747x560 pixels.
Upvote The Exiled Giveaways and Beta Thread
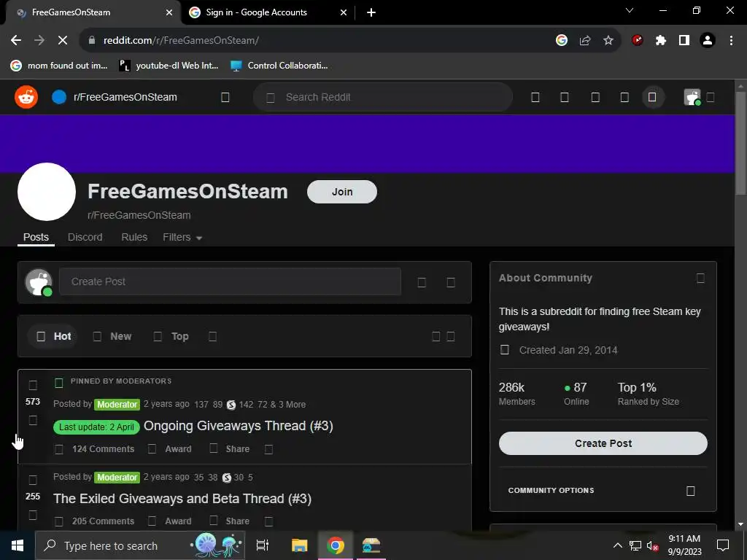(33, 480)
